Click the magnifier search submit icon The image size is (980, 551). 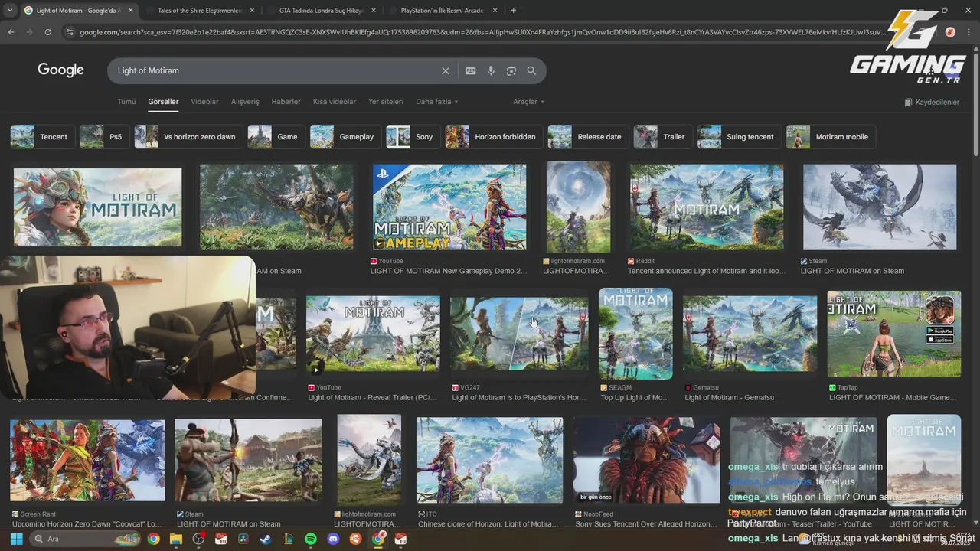coord(531,70)
